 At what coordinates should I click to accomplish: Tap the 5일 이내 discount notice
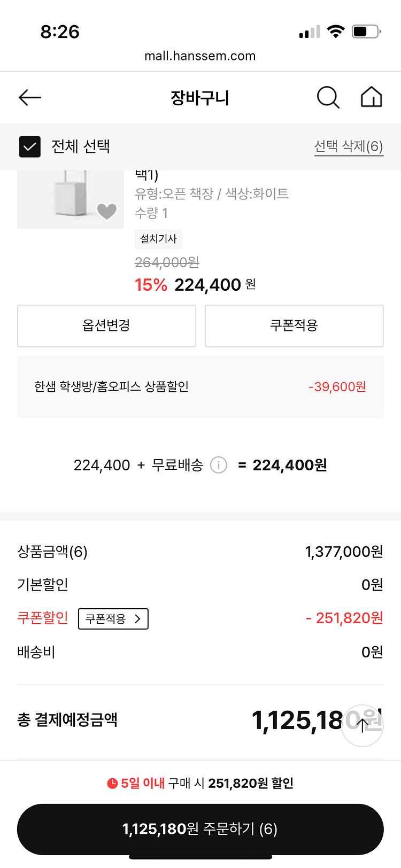coord(200,783)
